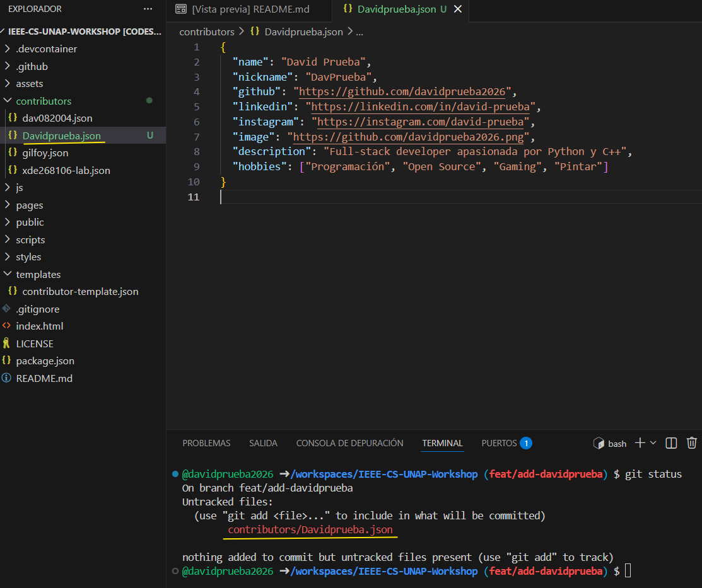Click the JSON icon beside contributor-template.json
Viewport: 702px width, 588px height.
click(13, 291)
